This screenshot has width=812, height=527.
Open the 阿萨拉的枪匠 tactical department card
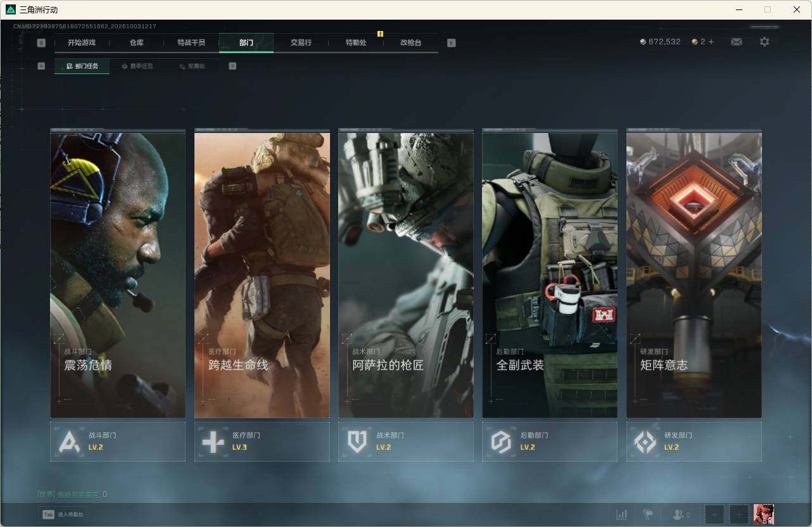[406, 274]
